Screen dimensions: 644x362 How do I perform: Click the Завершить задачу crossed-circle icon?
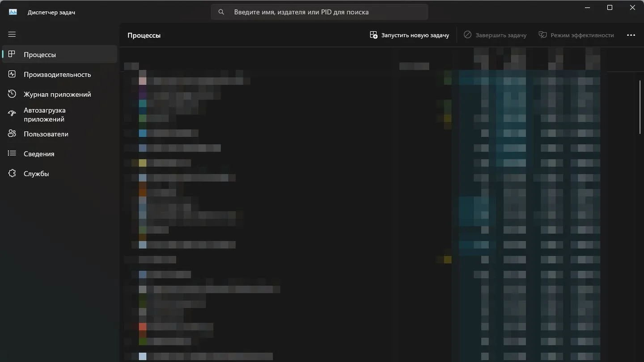point(467,35)
